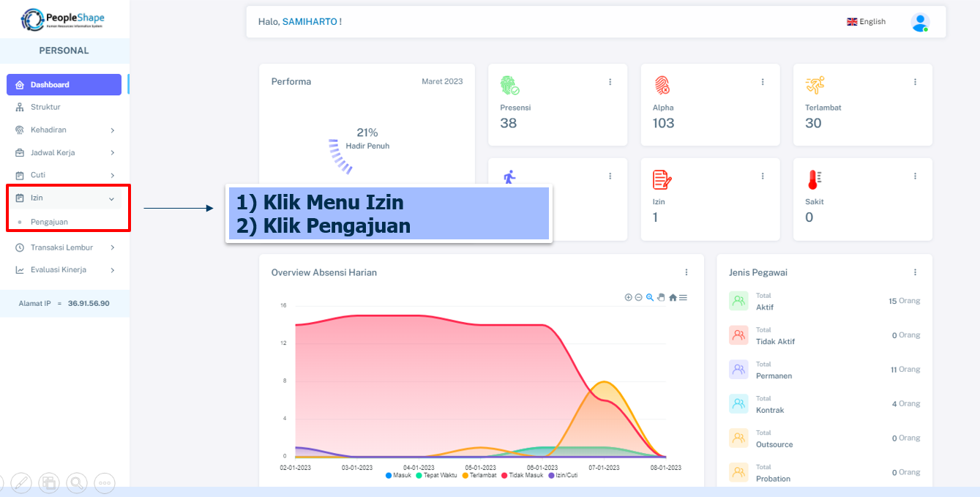Click the PeopleShape logo
This screenshot has height=497, width=980.
pyautogui.click(x=63, y=19)
